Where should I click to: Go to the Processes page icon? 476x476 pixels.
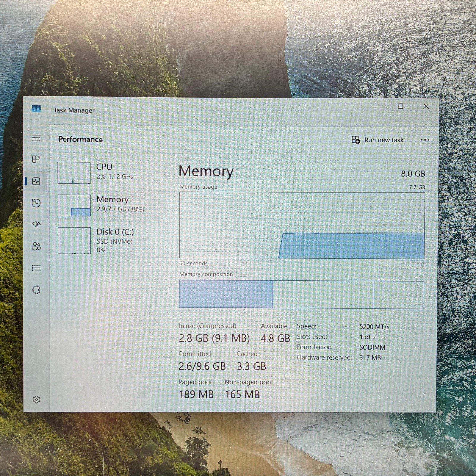point(36,159)
